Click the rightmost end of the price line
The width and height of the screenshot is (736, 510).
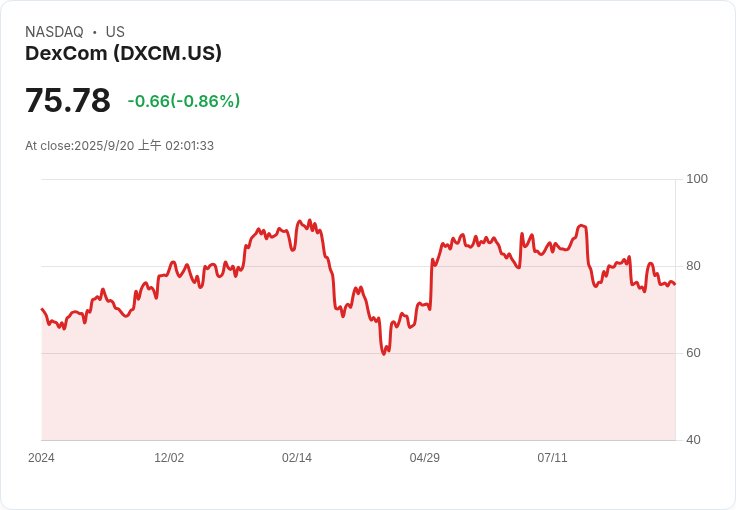point(675,285)
